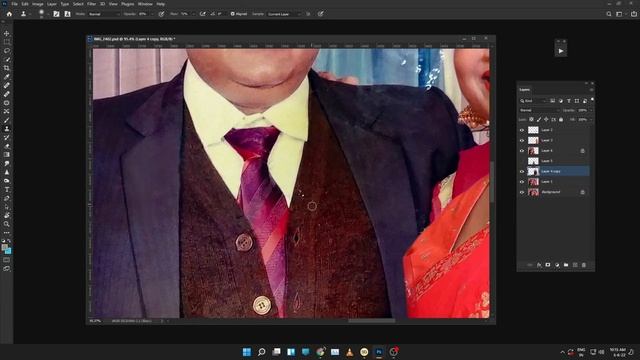Click the Search icon at top right
Image resolution: width=640 pixels, height=360 pixels.
pos(609,14)
